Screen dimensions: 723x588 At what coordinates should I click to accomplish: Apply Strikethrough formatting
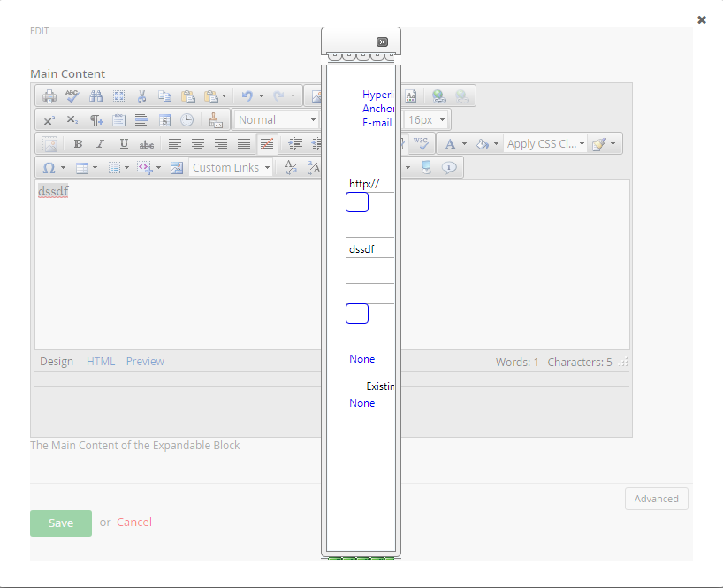147,144
